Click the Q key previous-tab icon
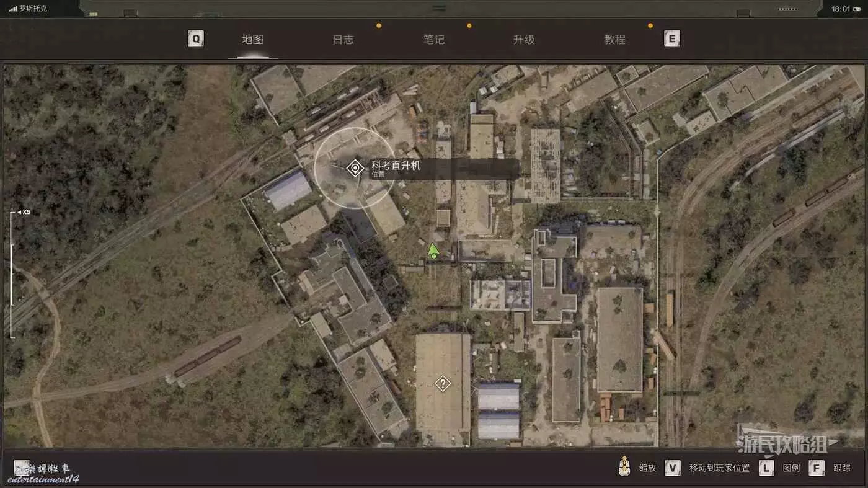 click(196, 39)
